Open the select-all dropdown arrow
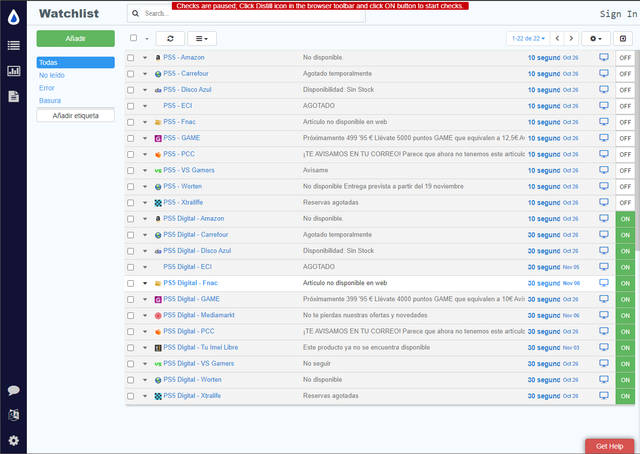 (x=147, y=39)
